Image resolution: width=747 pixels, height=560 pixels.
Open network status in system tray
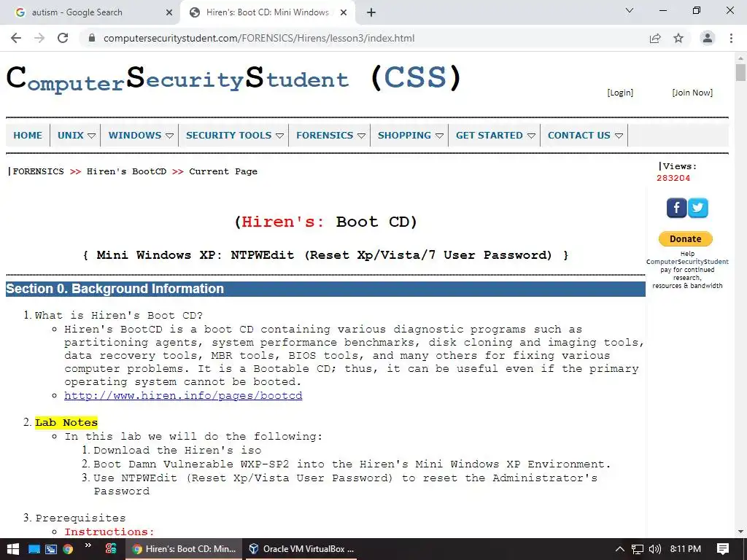(638, 549)
